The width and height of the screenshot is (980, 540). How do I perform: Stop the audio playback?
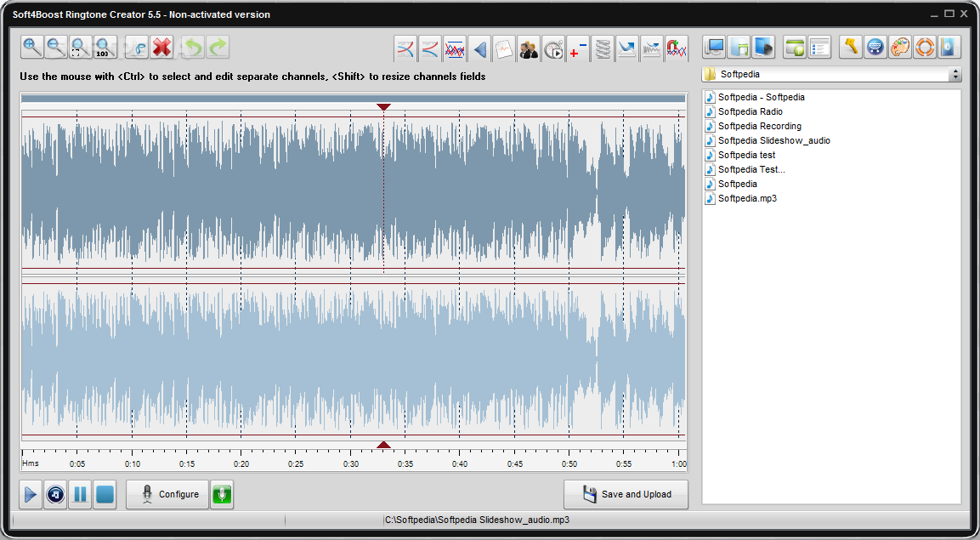point(105,495)
